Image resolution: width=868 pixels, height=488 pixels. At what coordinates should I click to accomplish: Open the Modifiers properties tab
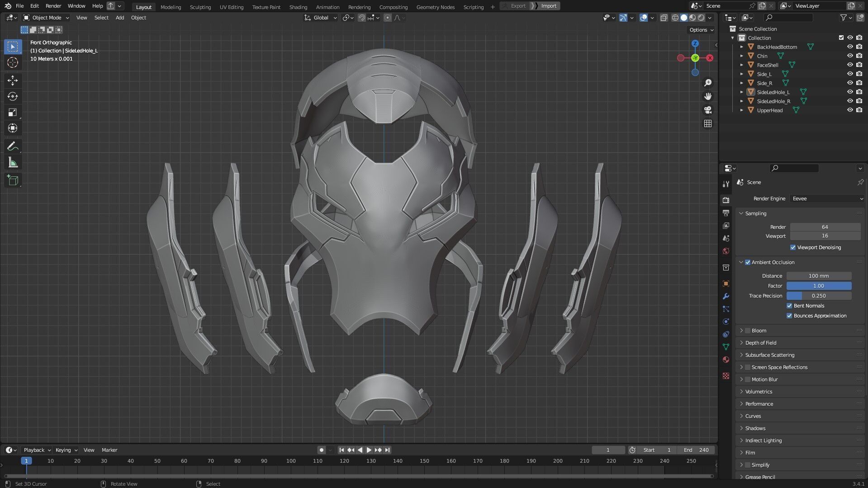[x=726, y=296]
